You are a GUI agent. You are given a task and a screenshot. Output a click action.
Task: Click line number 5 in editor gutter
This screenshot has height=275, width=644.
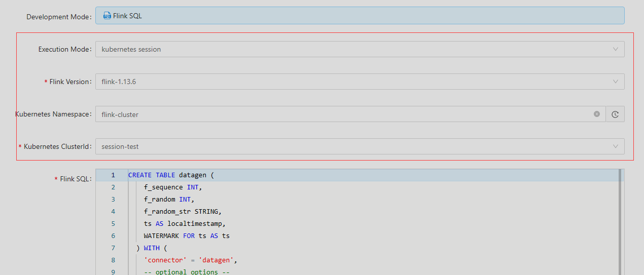113,224
